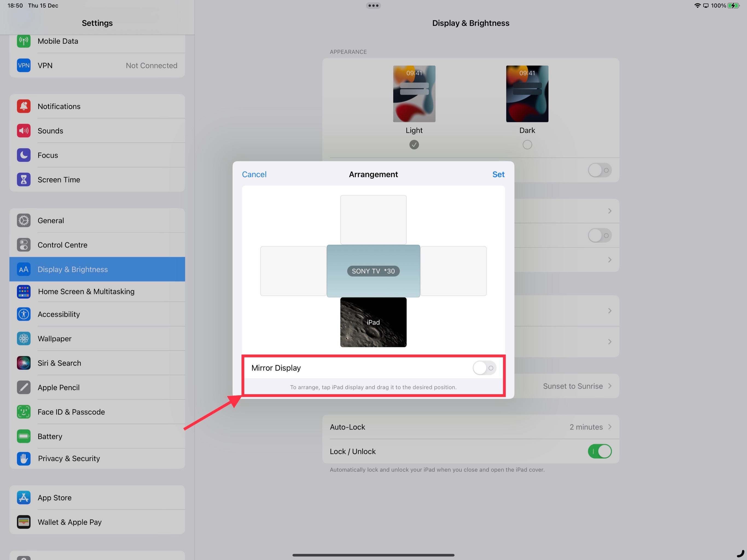Select Dark appearance mode

(x=527, y=144)
